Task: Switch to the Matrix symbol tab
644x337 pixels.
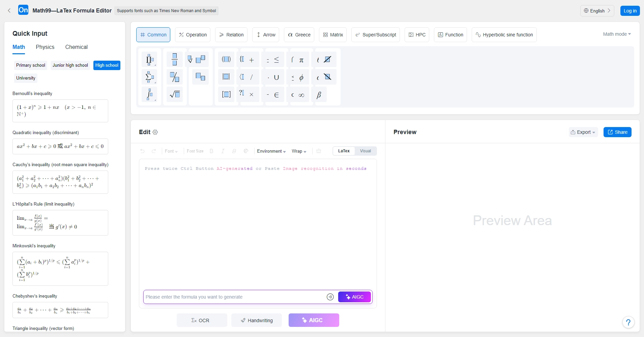Action: tap(333, 35)
